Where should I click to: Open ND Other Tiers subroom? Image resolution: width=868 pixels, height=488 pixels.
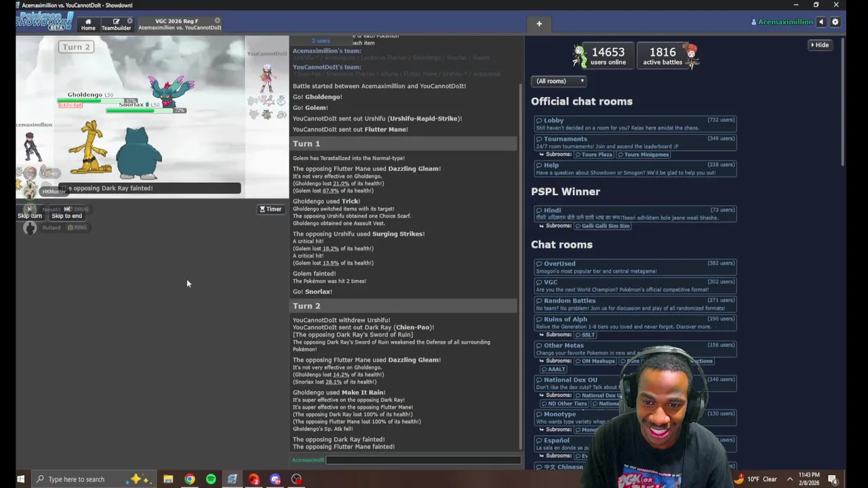[564, 404]
